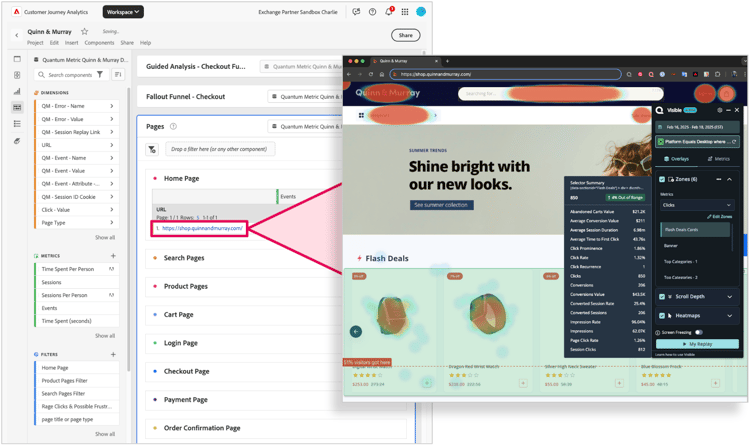Toggle the Heatmaps checkbox
This screenshot has height=446, width=750.
(x=662, y=316)
